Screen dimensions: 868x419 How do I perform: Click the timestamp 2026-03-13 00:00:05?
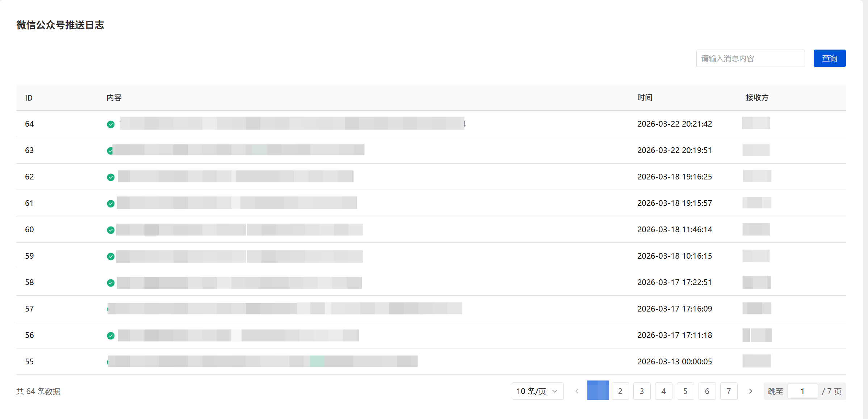674,361
